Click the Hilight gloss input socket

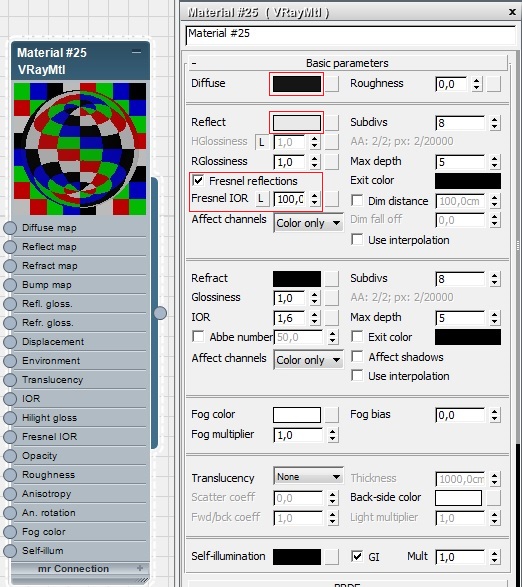pyautogui.click(x=10, y=418)
